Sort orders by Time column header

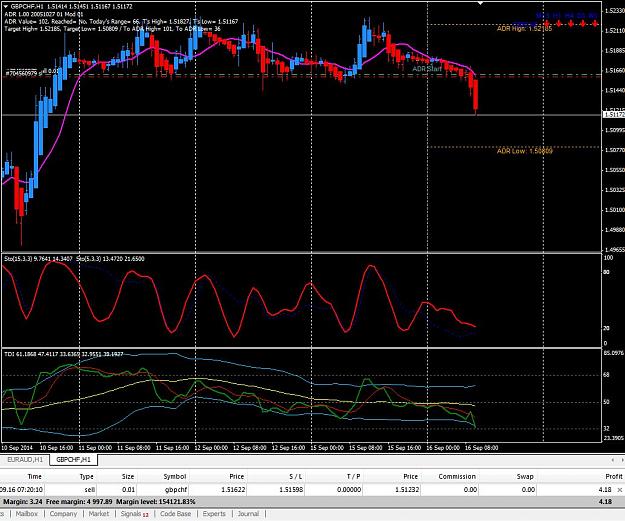34,476
